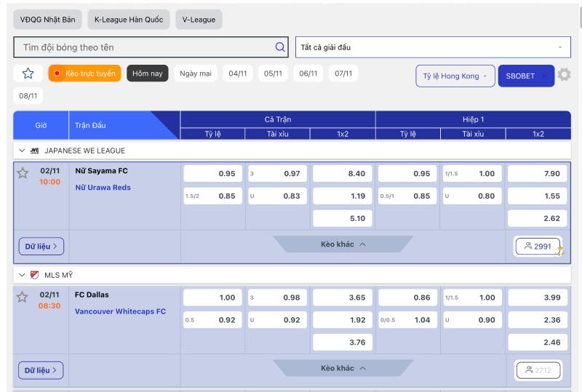Open the K-League Hàn Quốc league

click(129, 20)
